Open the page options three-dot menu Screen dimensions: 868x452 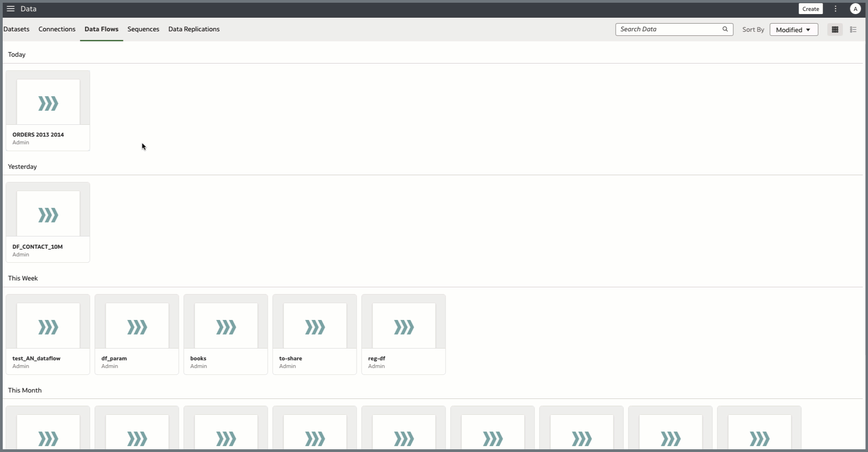coord(835,9)
